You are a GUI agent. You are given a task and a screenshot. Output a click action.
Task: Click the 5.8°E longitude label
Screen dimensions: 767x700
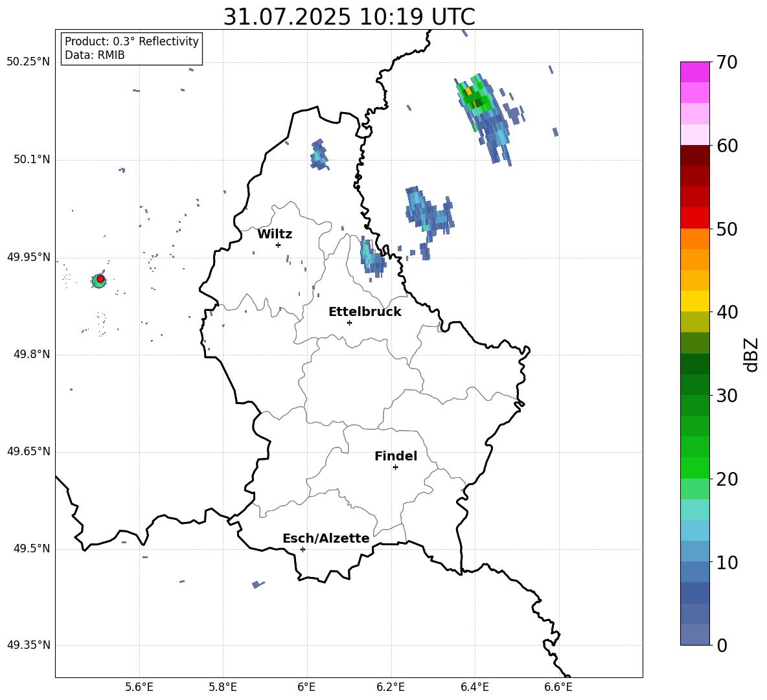tap(223, 687)
